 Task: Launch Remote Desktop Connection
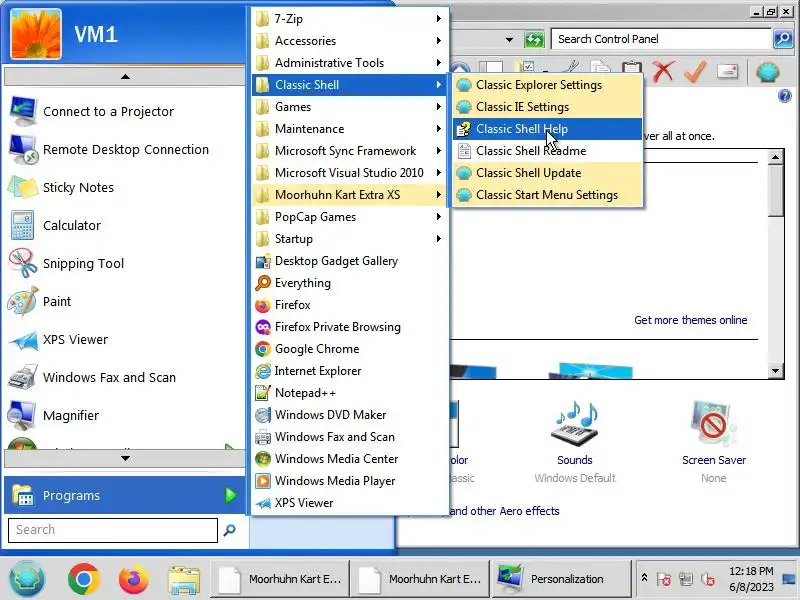(124, 149)
